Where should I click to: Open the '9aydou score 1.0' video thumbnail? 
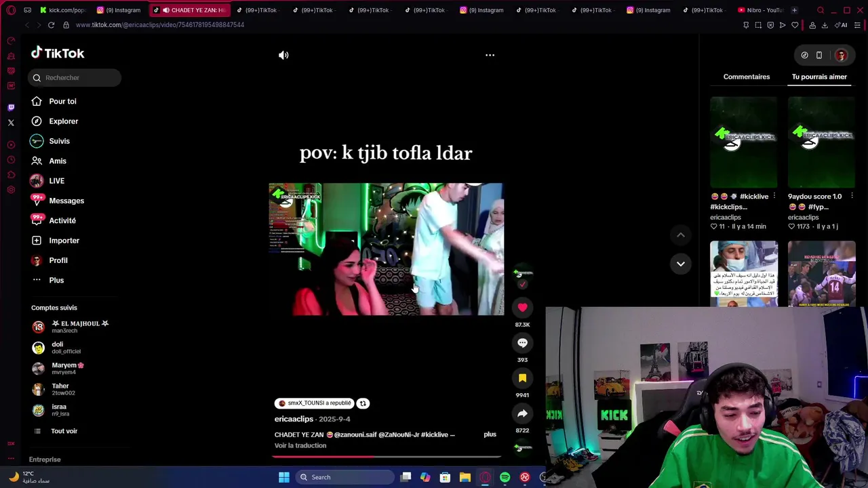click(x=821, y=142)
